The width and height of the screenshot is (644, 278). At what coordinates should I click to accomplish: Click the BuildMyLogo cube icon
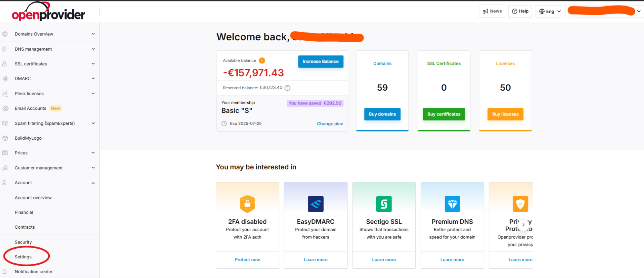tap(5, 138)
